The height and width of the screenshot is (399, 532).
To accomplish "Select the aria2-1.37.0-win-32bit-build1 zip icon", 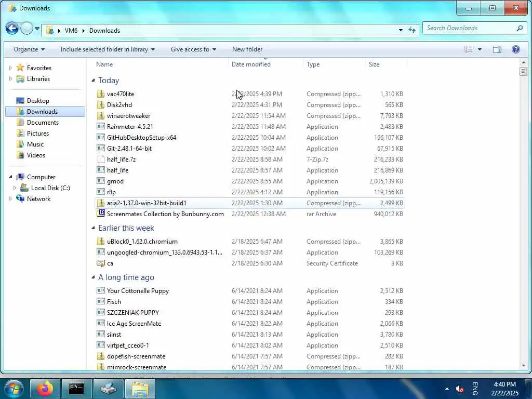I will (x=100, y=203).
